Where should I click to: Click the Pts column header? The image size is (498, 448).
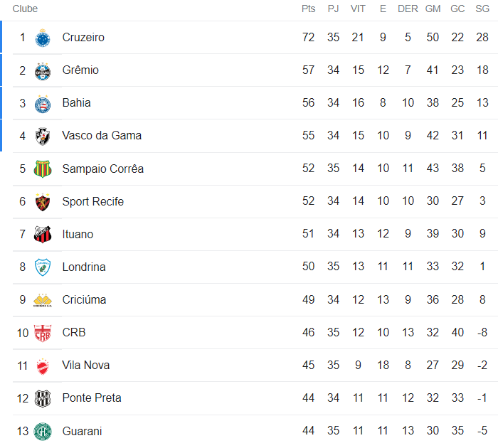coord(308,9)
